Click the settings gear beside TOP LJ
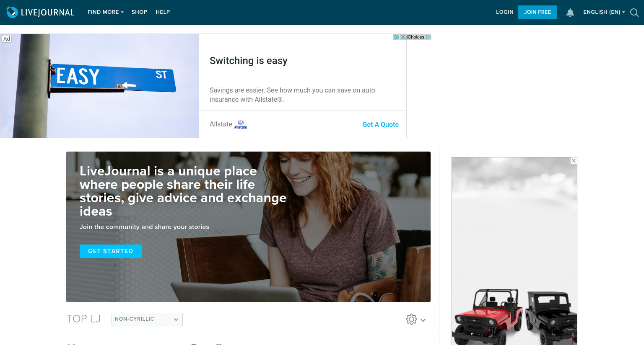 [x=411, y=319]
